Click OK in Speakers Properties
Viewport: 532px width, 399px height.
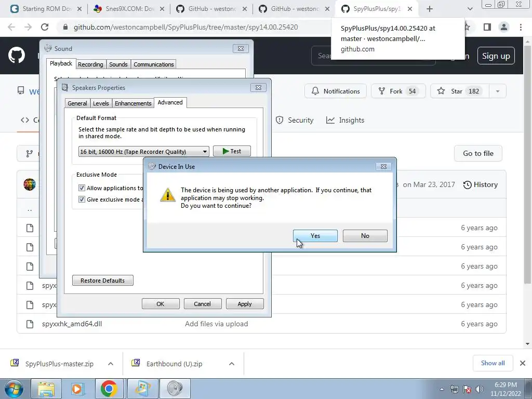(x=161, y=303)
